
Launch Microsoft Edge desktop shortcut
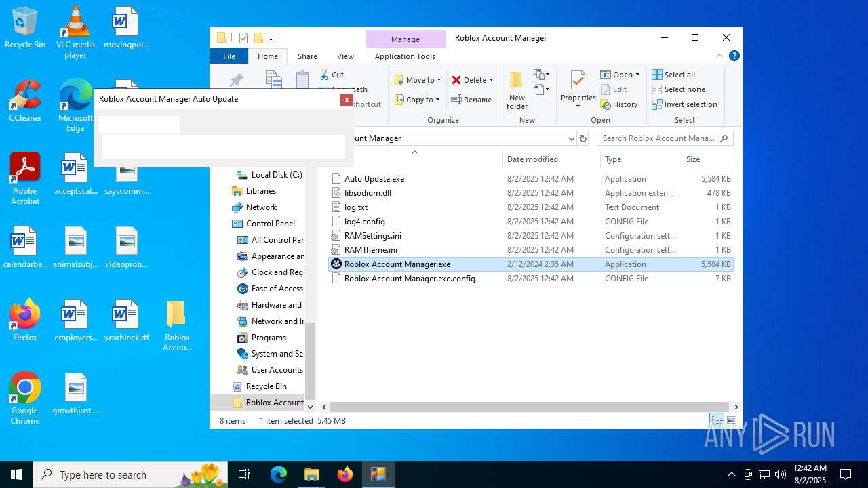point(75,106)
